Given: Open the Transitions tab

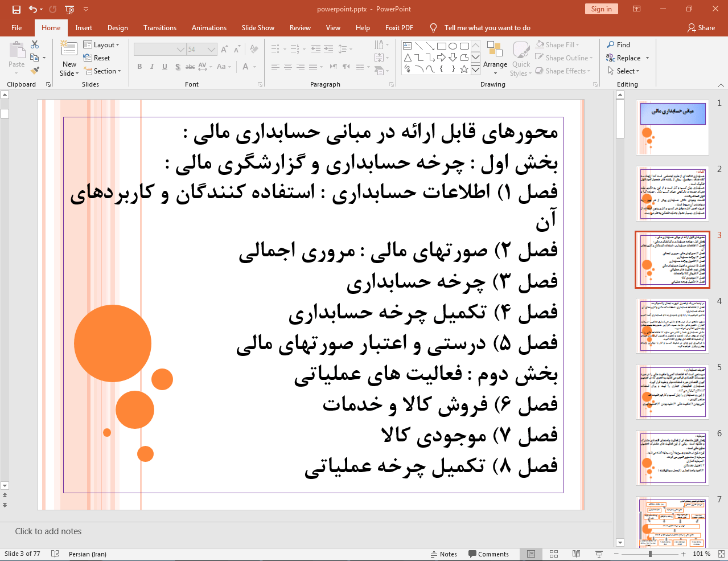Looking at the screenshot, I should 159,28.
